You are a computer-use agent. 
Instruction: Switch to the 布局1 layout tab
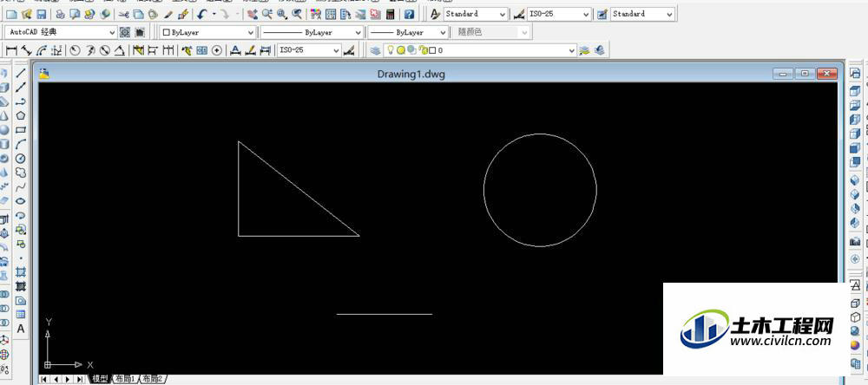[x=124, y=379]
